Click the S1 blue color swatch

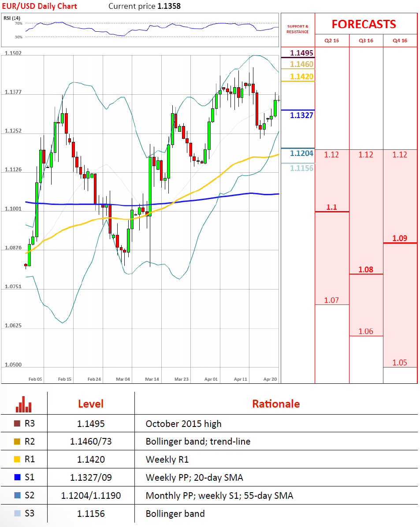click(17, 477)
